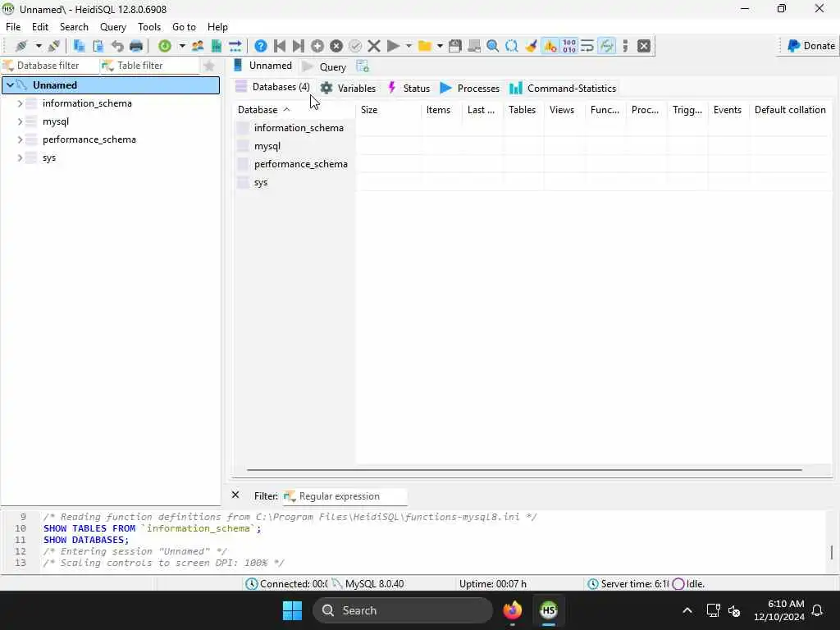Open dropdown arrow next to session manager
The height and width of the screenshot is (630, 840).
(x=39, y=46)
